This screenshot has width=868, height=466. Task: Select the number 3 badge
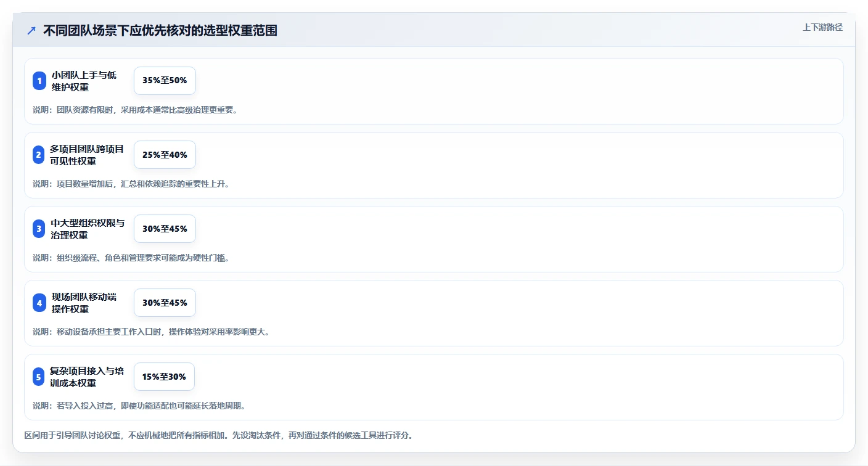pyautogui.click(x=39, y=229)
